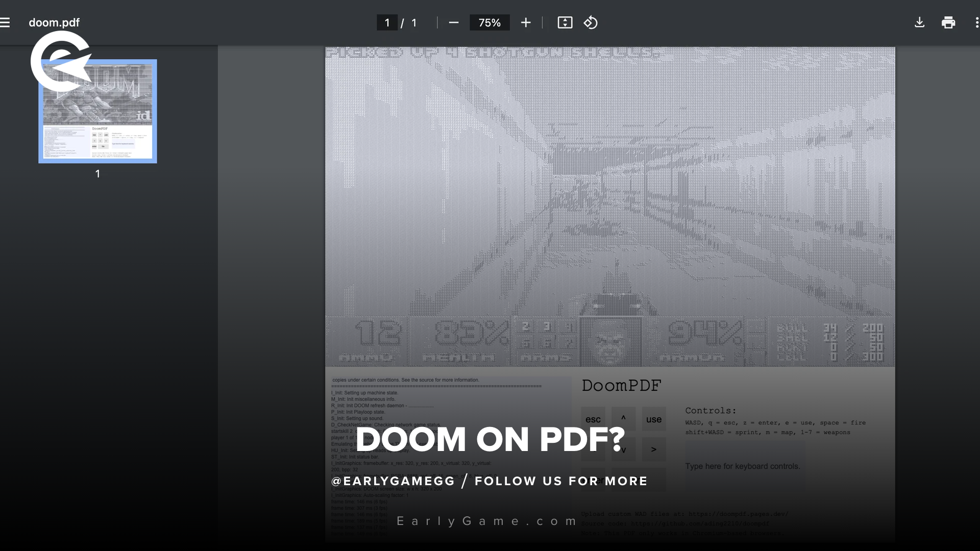Image resolution: width=980 pixels, height=551 pixels.
Task: Click the DoomPDF up arrow button
Action: [x=623, y=419]
